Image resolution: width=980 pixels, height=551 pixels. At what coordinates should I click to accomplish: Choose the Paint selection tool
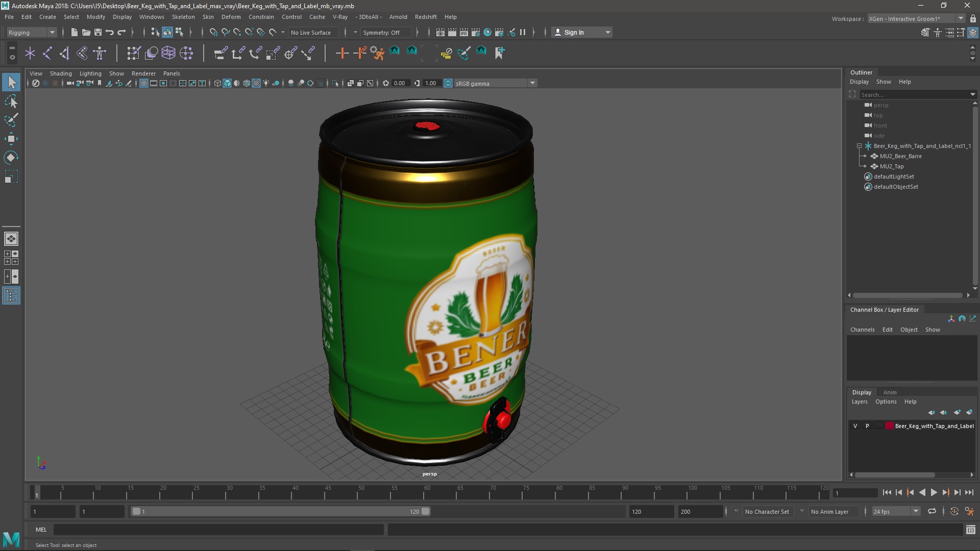tap(11, 120)
